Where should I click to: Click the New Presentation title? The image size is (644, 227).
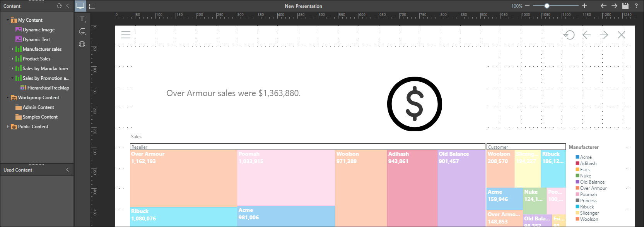point(303,6)
